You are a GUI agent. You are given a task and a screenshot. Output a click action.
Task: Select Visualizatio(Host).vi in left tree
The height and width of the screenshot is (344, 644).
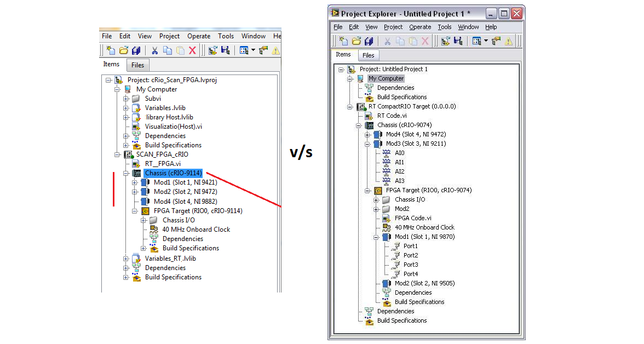173,127
